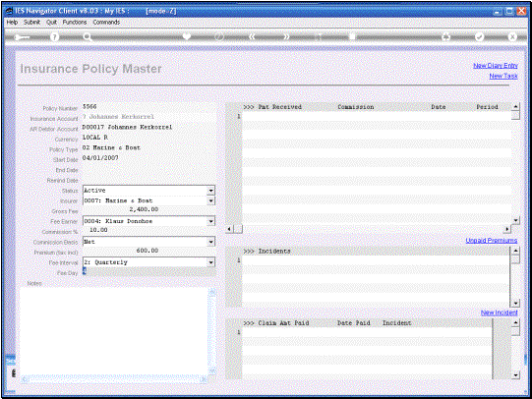Expand the Status dropdown showing Active

point(211,191)
